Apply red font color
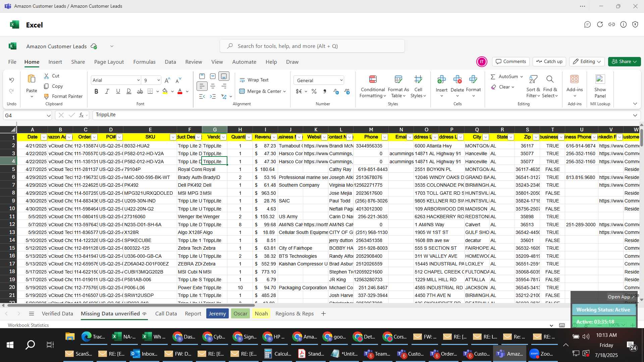 [x=180, y=91]
